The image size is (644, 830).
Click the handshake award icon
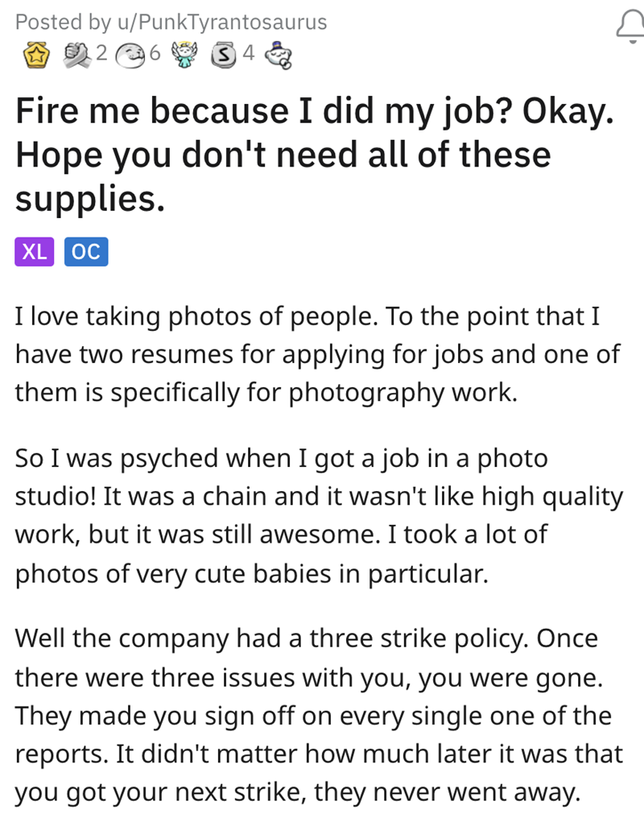pyautogui.click(x=80, y=54)
